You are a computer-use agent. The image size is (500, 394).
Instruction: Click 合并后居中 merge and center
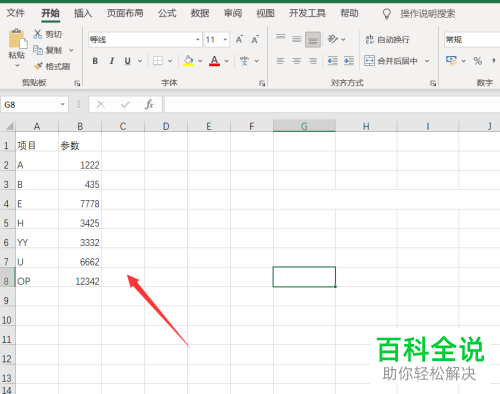pyautogui.click(x=391, y=61)
